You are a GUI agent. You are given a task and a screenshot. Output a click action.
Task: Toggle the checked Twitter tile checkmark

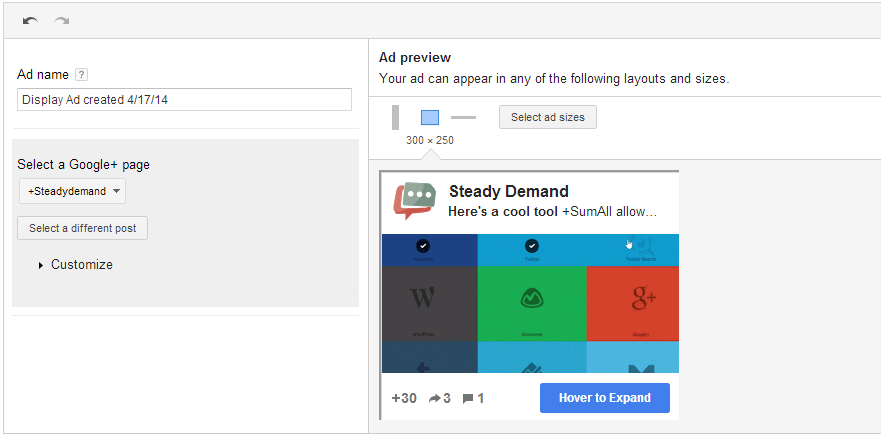(x=531, y=245)
